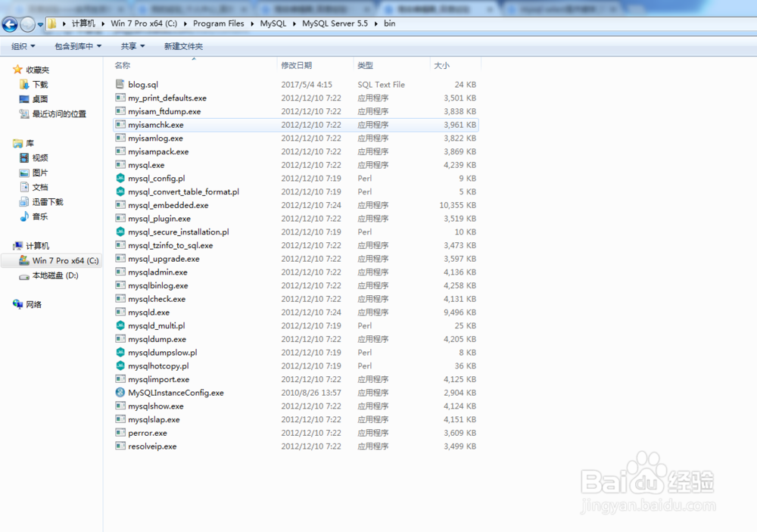The image size is (757, 532).
Task: Select the mysqld.exe application icon
Action: (120, 313)
